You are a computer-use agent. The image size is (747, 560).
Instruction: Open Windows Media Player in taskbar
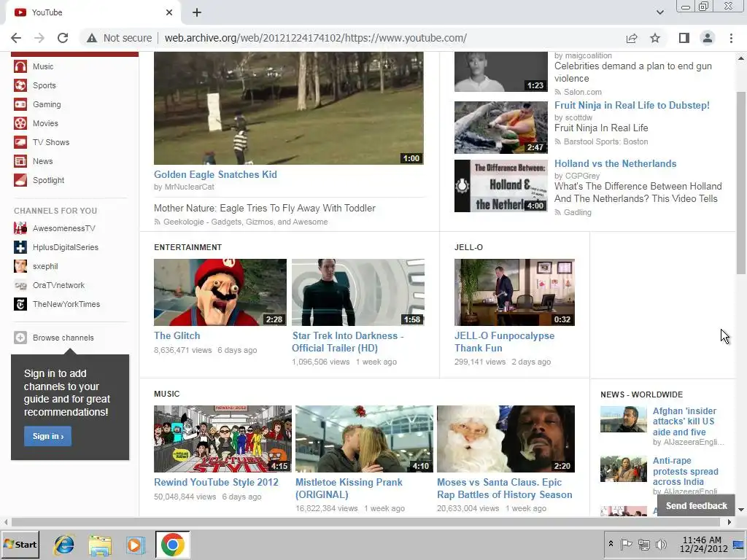(136, 545)
